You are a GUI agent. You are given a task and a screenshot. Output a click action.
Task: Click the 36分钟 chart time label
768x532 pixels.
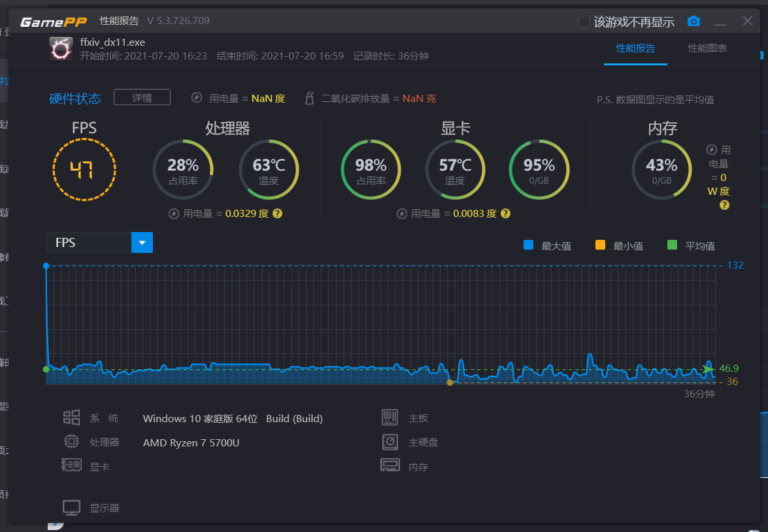[699, 394]
